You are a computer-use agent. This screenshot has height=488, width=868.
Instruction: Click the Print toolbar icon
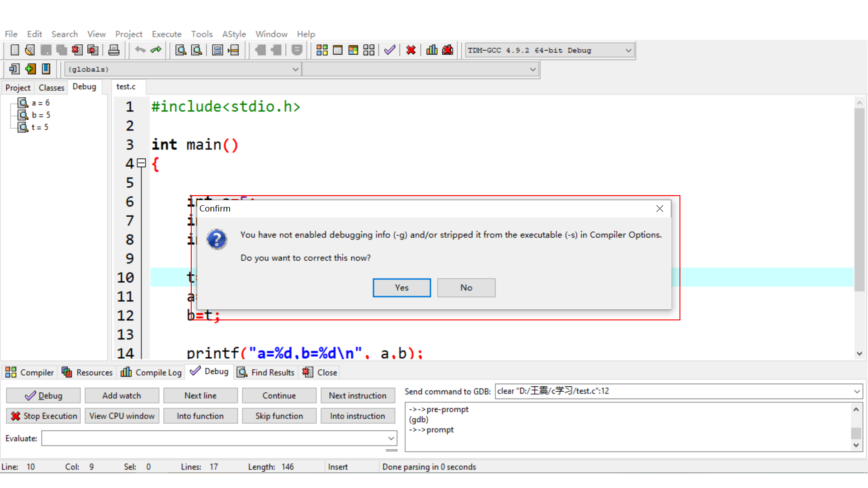[113, 50]
